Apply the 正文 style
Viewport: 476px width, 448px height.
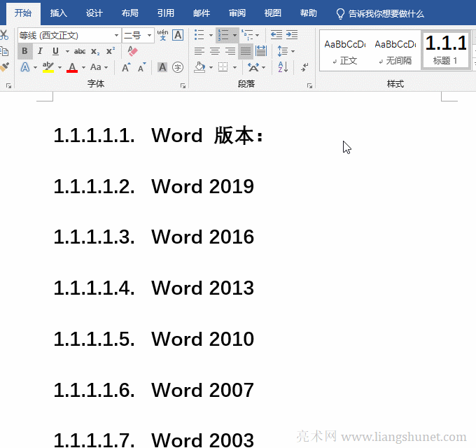click(344, 50)
